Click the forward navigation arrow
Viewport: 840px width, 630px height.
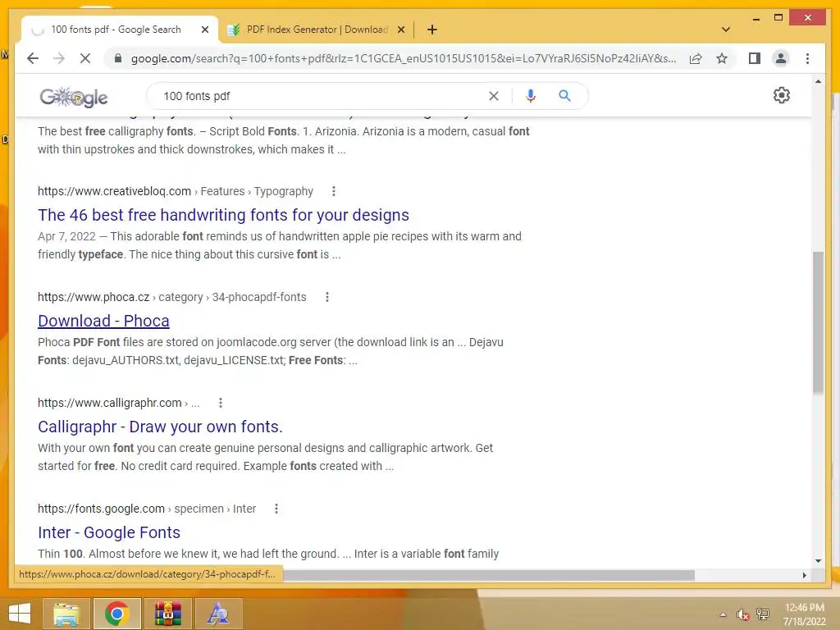[59, 58]
